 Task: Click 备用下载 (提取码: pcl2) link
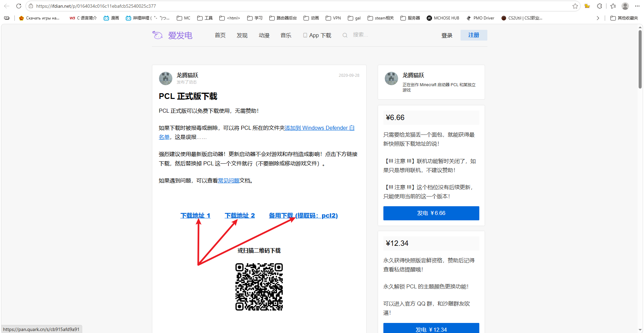click(303, 215)
